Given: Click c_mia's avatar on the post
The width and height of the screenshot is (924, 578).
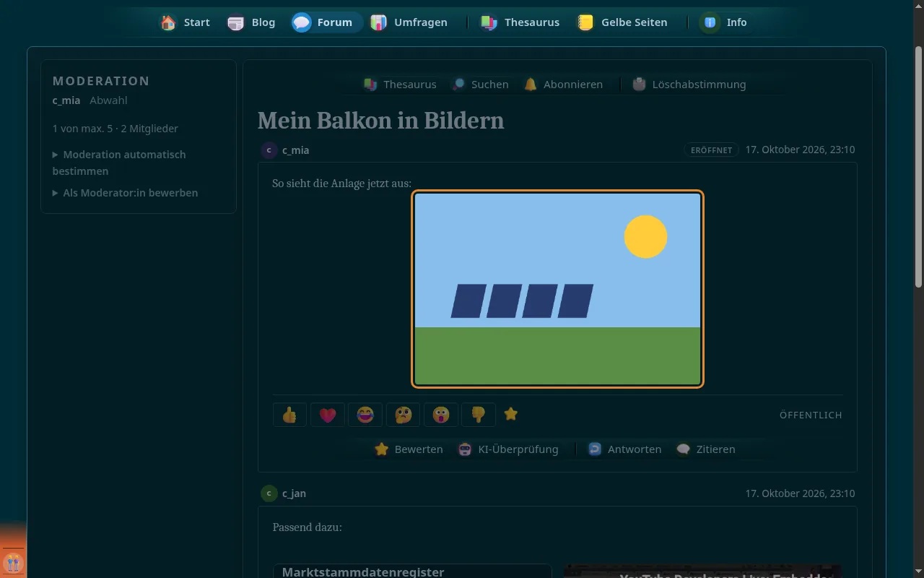Looking at the screenshot, I should point(269,150).
